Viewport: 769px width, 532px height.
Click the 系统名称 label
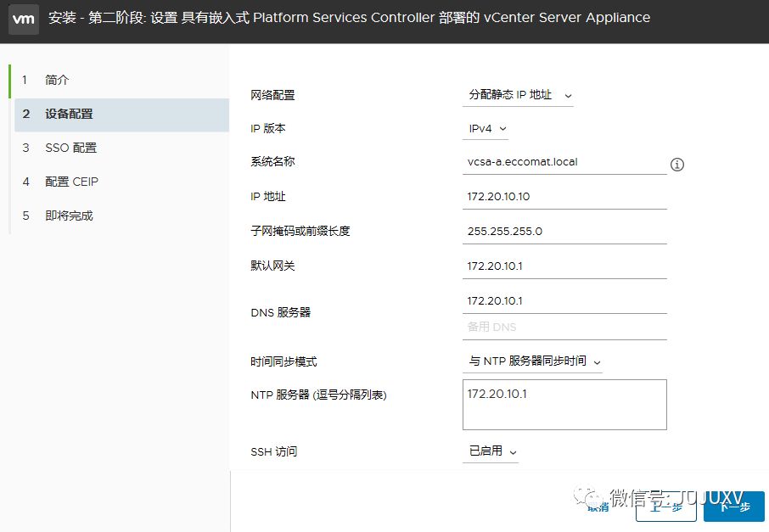pyautogui.click(x=272, y=161)
